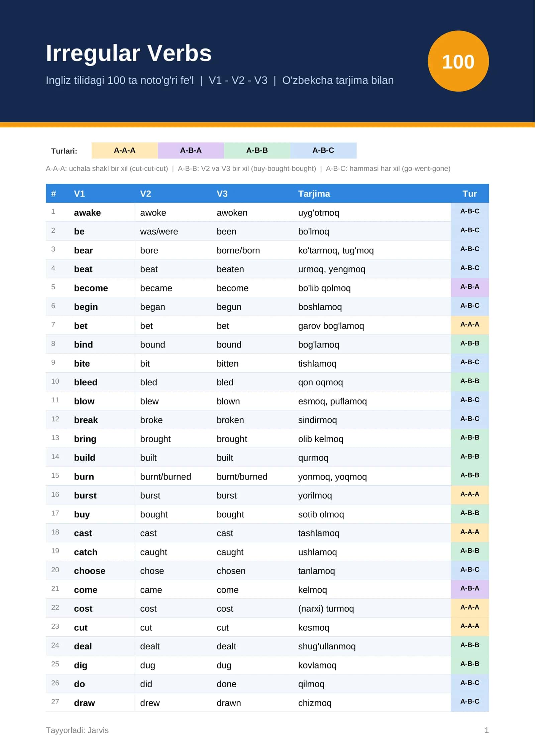The height and width of the screenshot is (756, 535).
Task: Select the A-B-C legend swatch
Action: [323, 150]
